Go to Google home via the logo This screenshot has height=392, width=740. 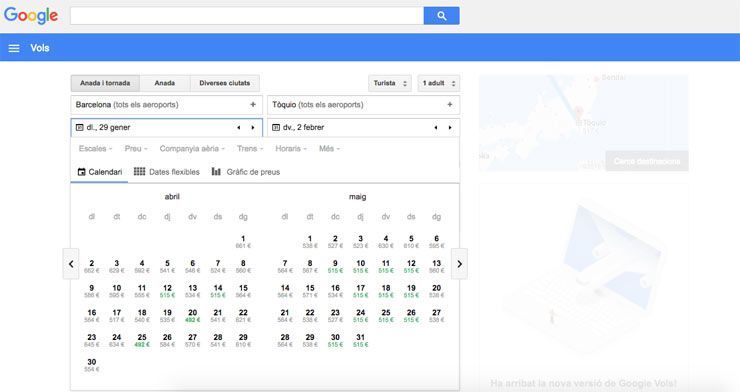point(31,16)
